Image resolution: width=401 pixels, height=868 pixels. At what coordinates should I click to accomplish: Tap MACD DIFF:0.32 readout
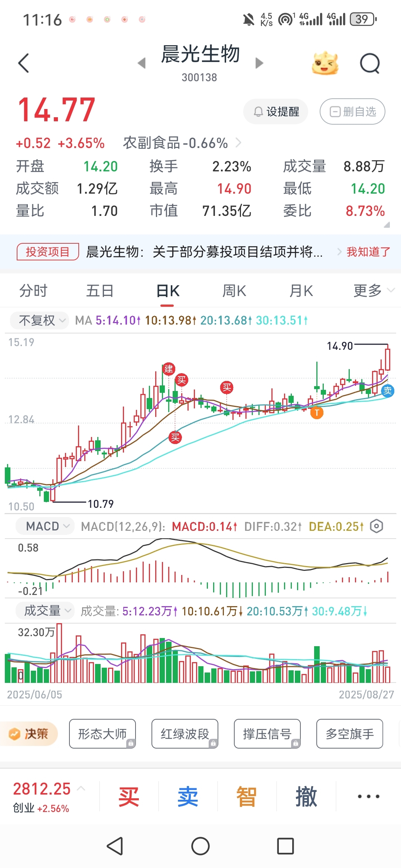pyautogui.click(x=273, y=526)
